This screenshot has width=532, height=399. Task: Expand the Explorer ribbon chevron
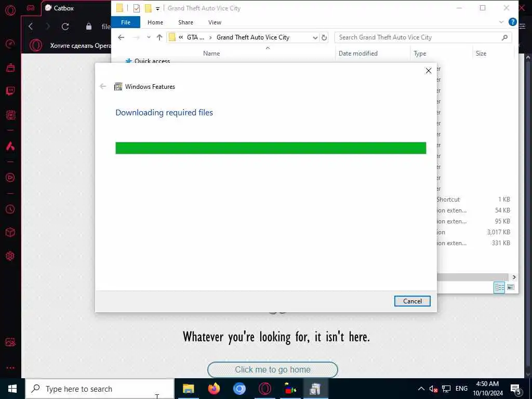(x=501, y=22)
